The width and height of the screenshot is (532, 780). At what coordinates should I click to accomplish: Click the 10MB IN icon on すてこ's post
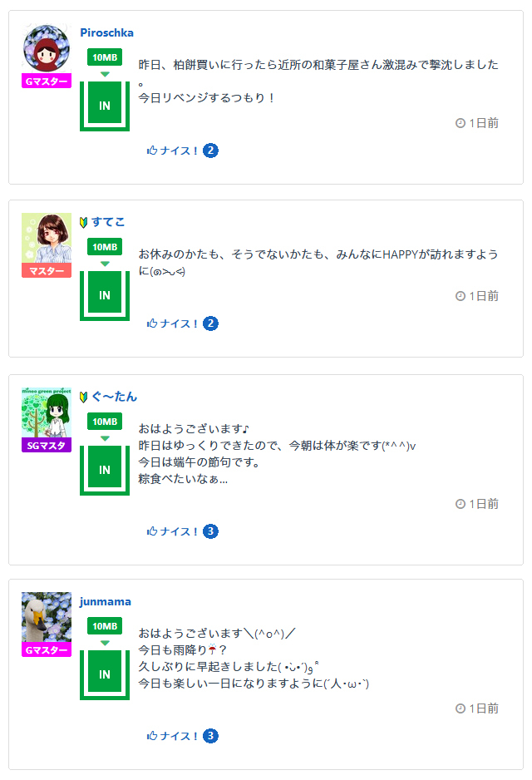tap(105, 280)
